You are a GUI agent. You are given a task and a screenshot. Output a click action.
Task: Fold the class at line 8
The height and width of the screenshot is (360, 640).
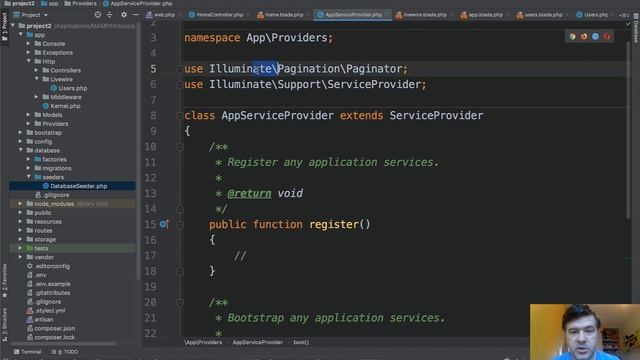180,116
